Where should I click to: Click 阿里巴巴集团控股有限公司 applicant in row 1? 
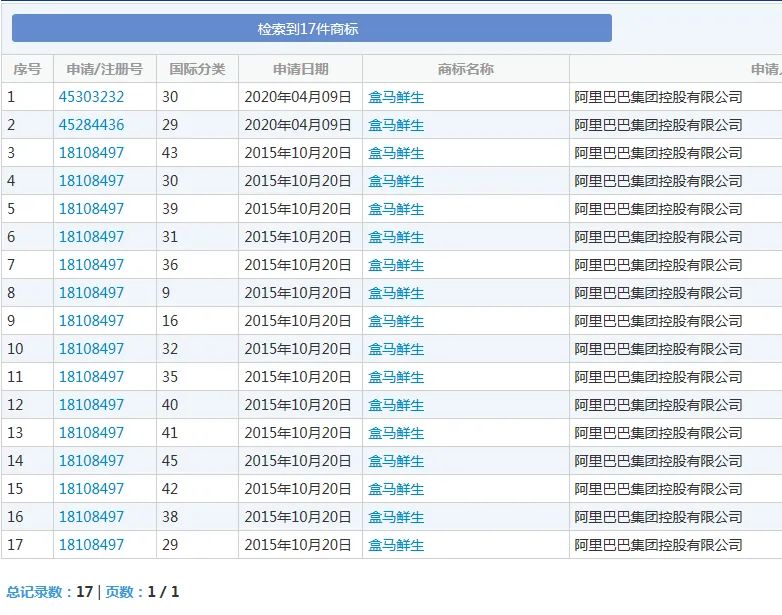point(658,97)
